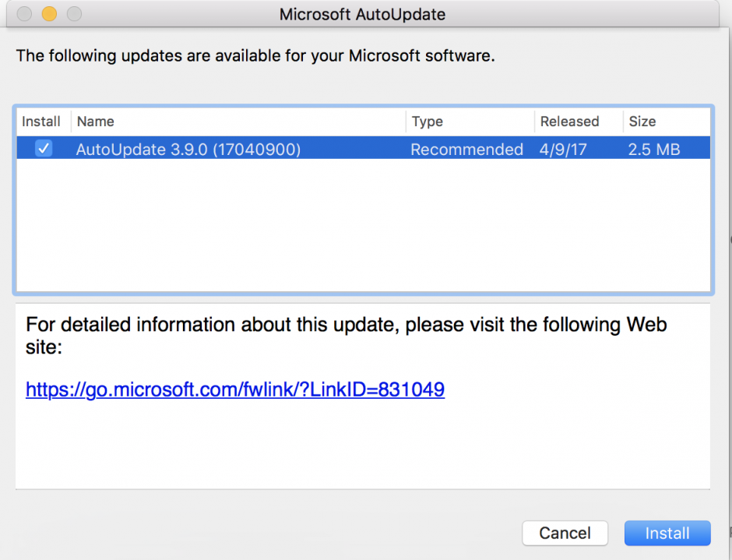Click the 4/9/17 release date cell
This screenshot has height=560, width=732.
click(562, 149)
